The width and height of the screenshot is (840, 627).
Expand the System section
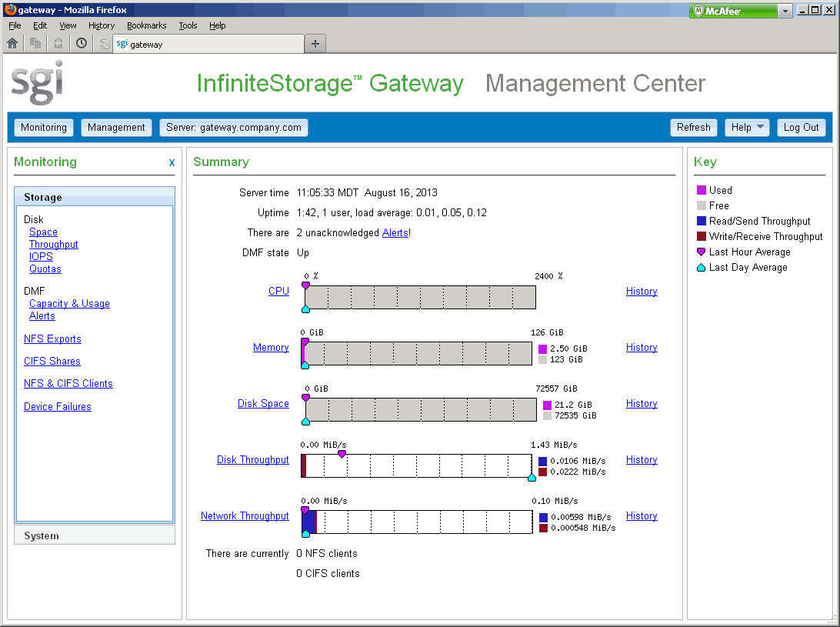click(95, 535)
